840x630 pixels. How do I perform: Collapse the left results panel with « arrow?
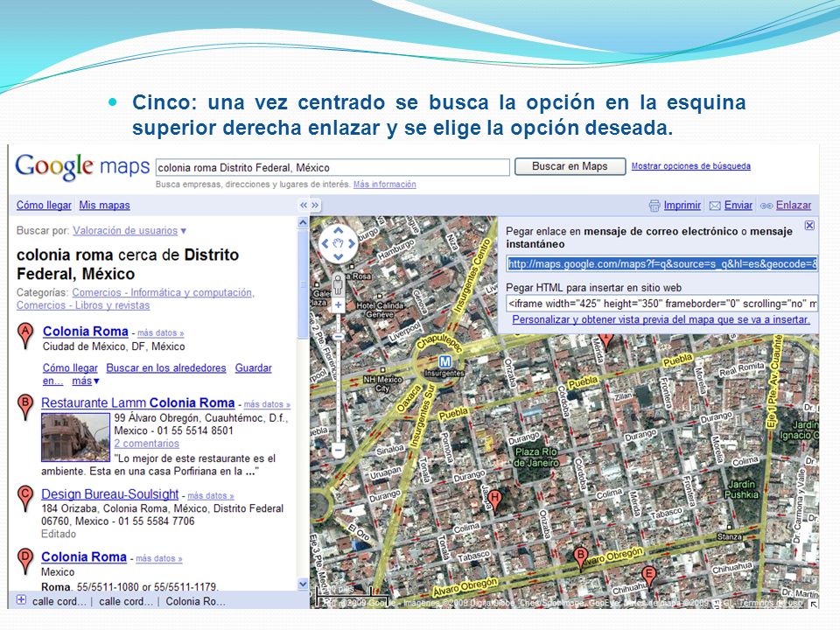pos(304,205)
